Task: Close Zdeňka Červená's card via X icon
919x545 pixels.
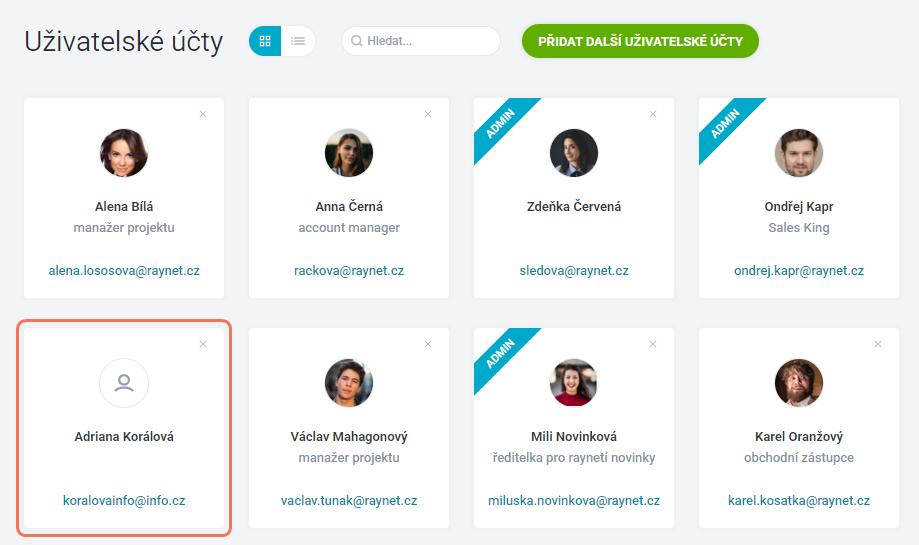Action: (x=653, y=114)
